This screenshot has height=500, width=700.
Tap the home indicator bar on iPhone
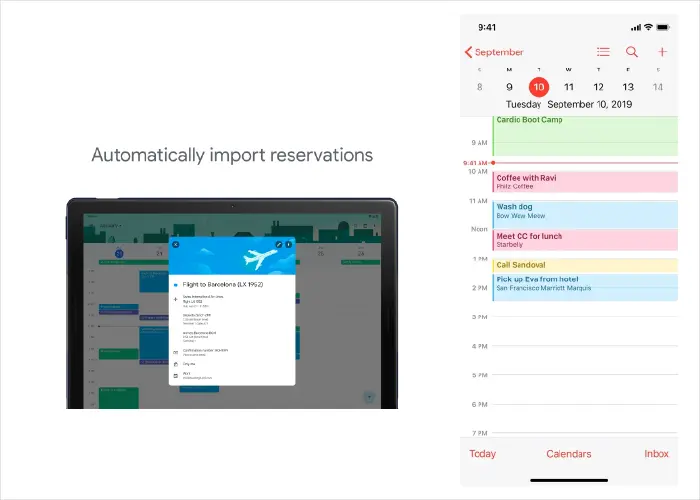tap(569, 480)
